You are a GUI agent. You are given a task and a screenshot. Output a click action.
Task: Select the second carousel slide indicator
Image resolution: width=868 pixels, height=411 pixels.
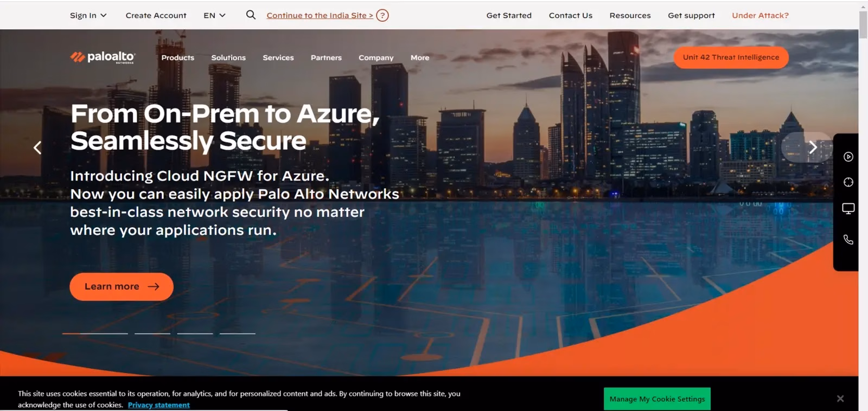152,333
